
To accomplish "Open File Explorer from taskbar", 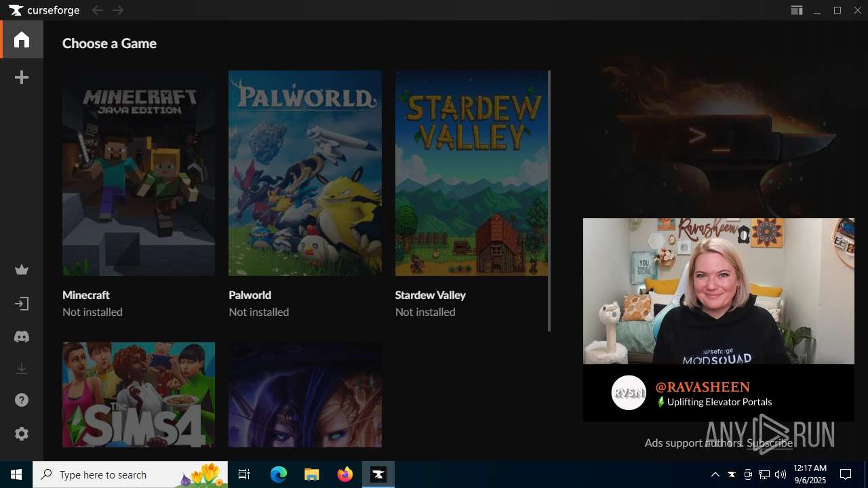I will pos(311,474).
